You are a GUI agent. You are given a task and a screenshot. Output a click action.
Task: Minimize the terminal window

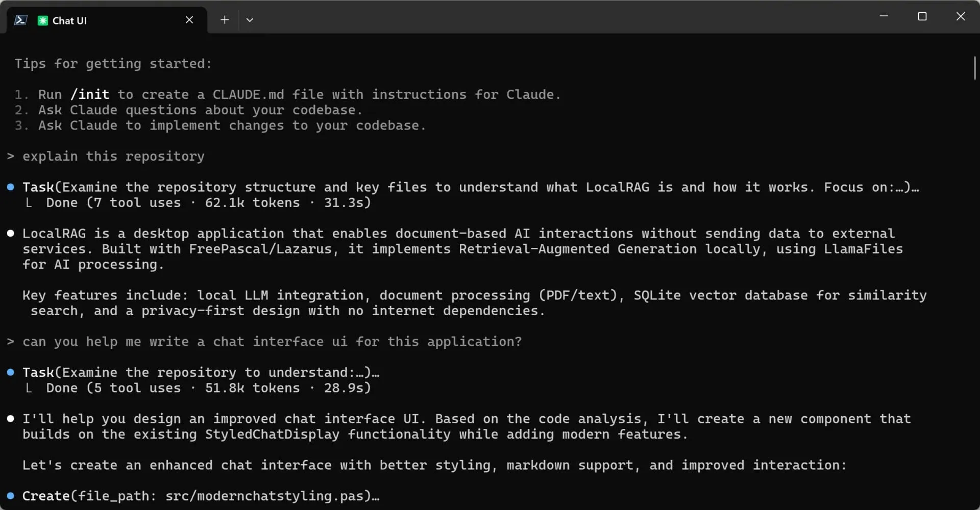click(x=884, y=16)
